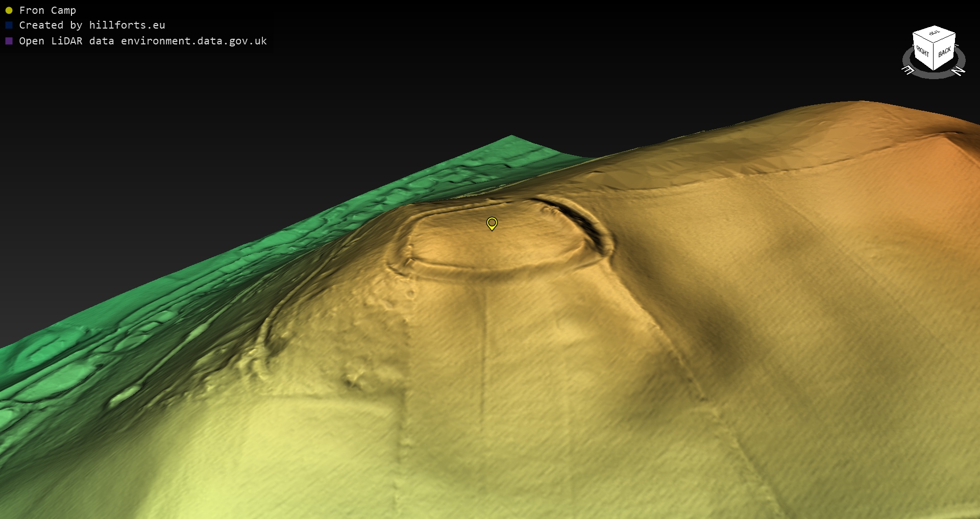
Task: Click the E compass letter
Action: tap(908, 70)
